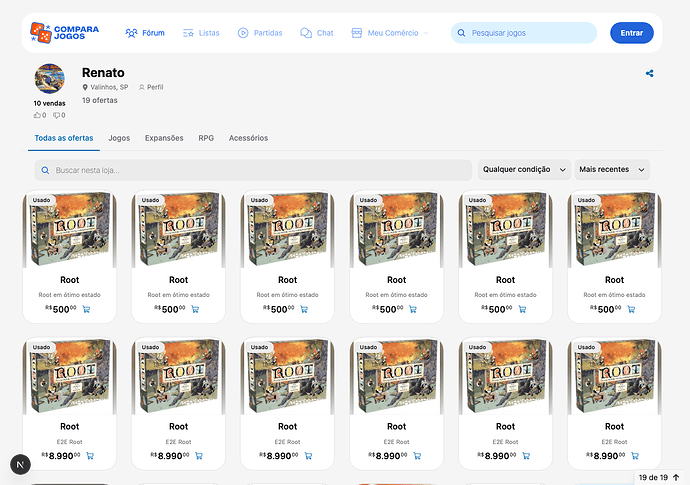Open the Mais recentes sort dropdown
Image resolution: width=690 pixels, height=485 pixels.
[x=612, y=170]
